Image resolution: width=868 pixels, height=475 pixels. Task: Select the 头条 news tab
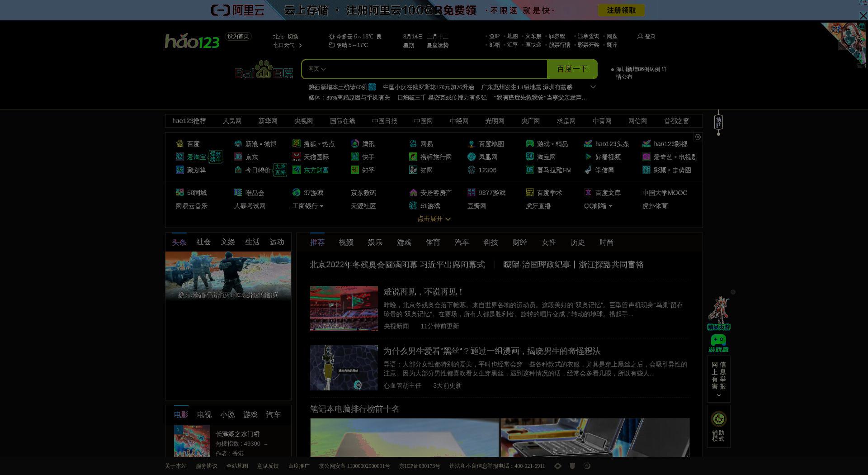click(x=179, y=242)
